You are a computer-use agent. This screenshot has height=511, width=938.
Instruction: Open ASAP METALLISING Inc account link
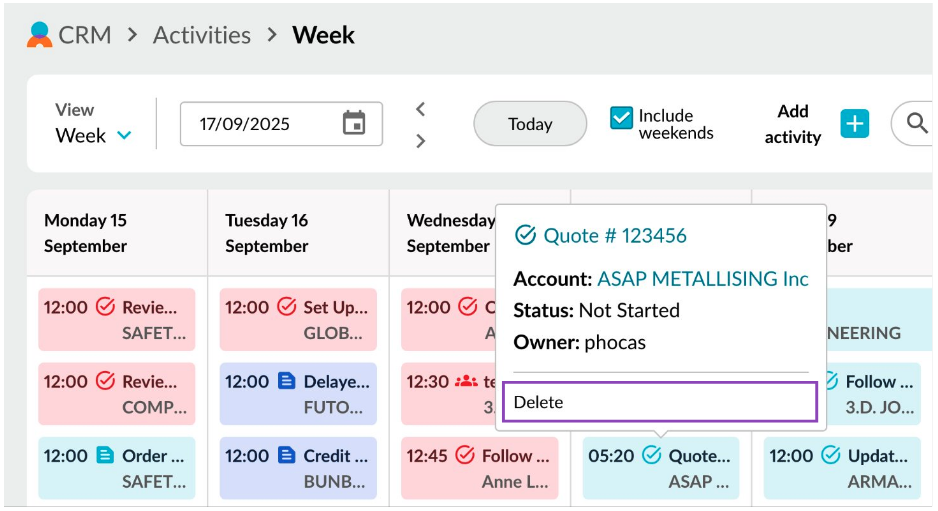(x=702, y=278)
